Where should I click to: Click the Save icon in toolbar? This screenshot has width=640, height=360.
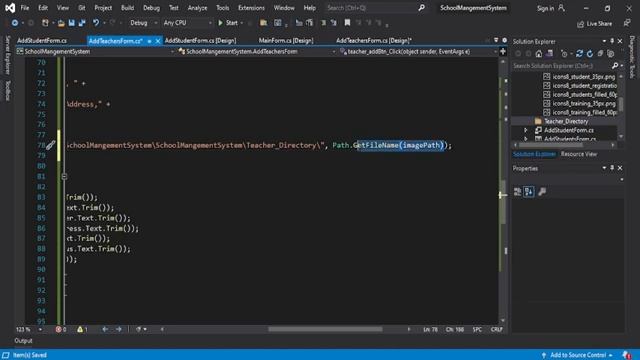tap(72, 23)
